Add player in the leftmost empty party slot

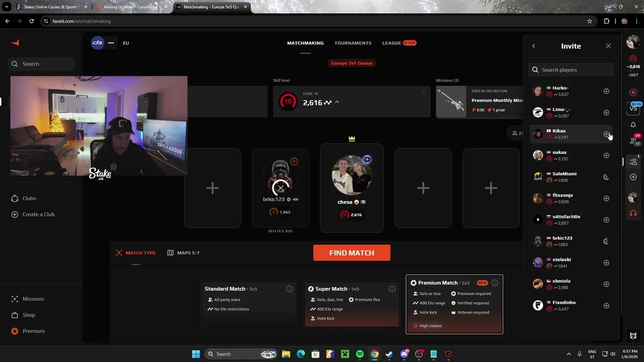point(212,188)
